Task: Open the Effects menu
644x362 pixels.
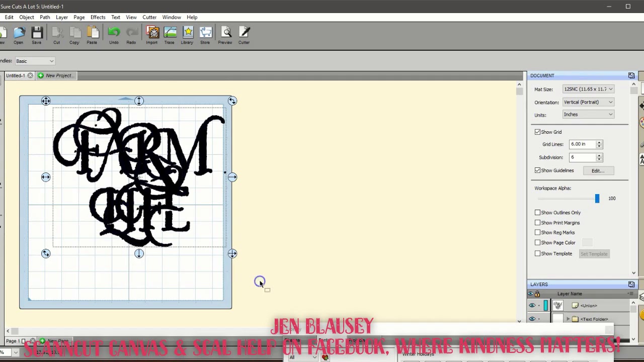Action: [x=98, y=17]
